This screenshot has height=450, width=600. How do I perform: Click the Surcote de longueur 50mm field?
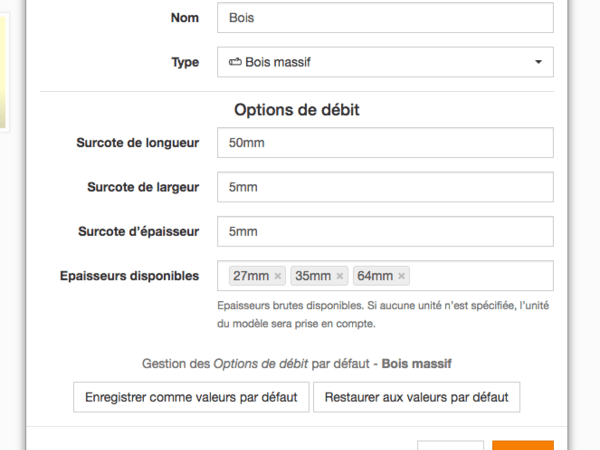385,143
